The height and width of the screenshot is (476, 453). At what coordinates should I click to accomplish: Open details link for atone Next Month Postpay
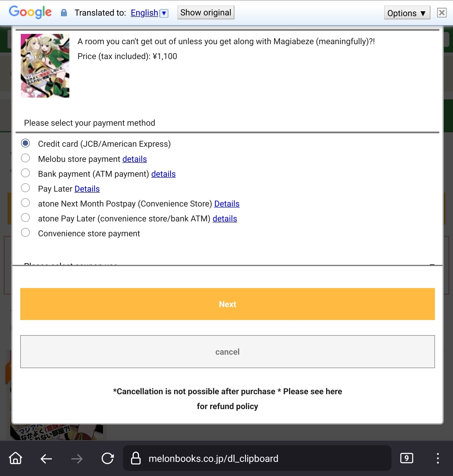[227, 204]
